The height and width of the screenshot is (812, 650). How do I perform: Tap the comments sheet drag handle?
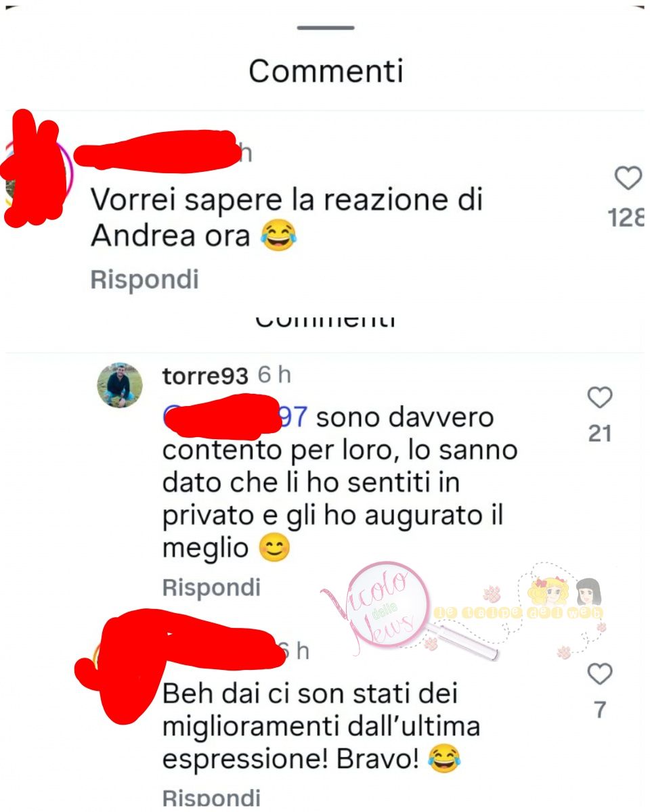(326, 28)
